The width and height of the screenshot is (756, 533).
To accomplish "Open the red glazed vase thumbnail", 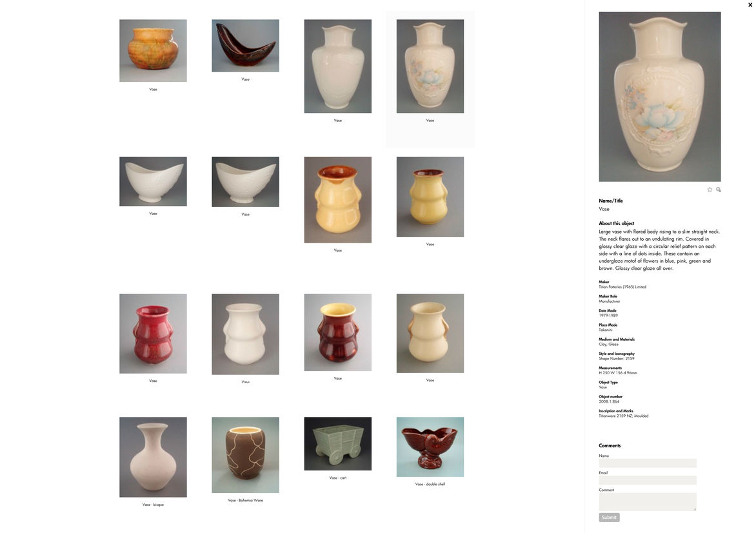I will (x=153, y=334).
